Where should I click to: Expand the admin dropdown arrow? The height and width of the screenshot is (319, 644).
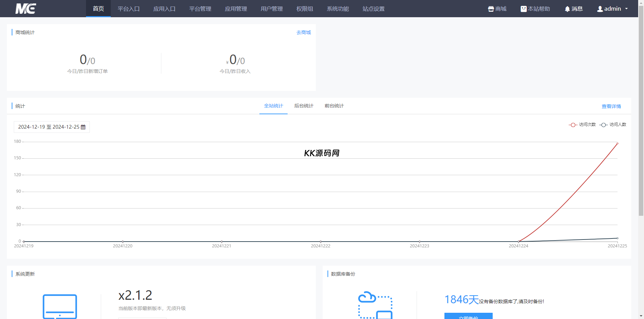tap(626, 9)
